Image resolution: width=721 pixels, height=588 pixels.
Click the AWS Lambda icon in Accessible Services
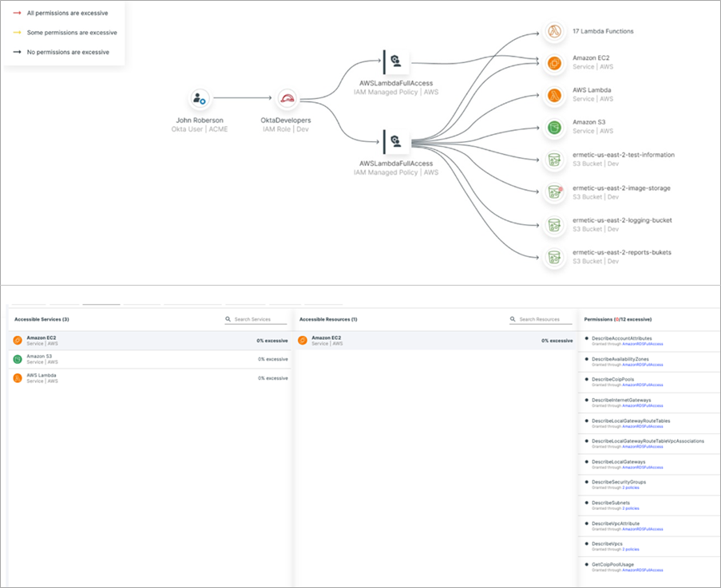click(x=18, y=378)
